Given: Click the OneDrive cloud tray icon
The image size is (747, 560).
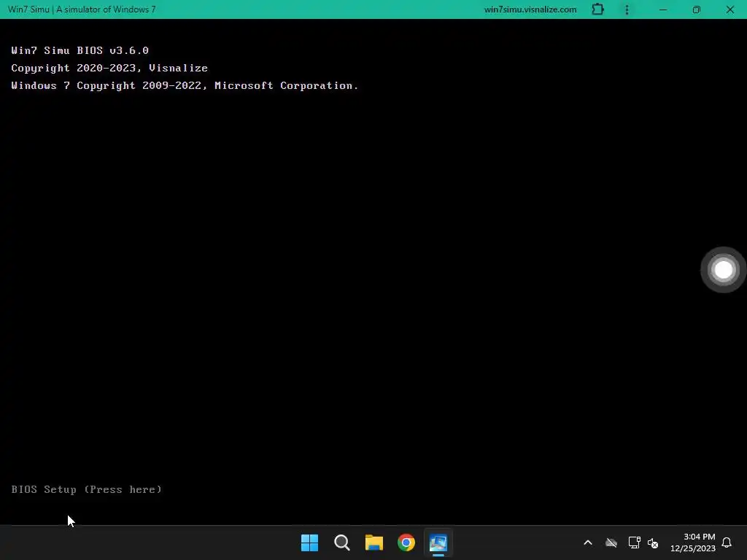Looking at the screenshot, I should pyautogui.click(x=611, y=542).
